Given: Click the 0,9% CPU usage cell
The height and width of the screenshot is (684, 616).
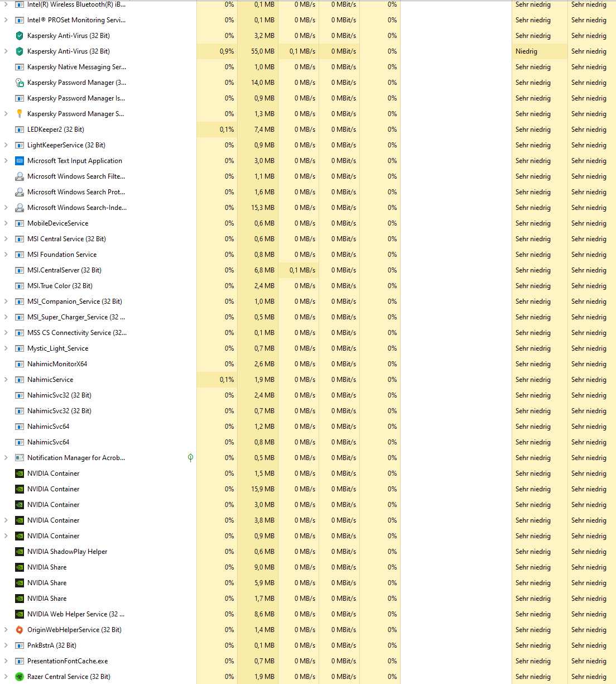Looking at the screenshot, I should tap(217, 51).
